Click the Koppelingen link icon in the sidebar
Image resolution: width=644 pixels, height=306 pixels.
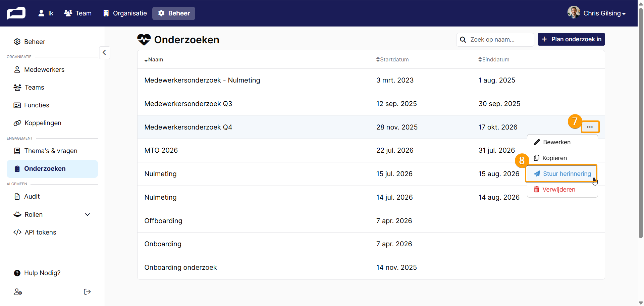pyautogui.click(x=17, y=123)
